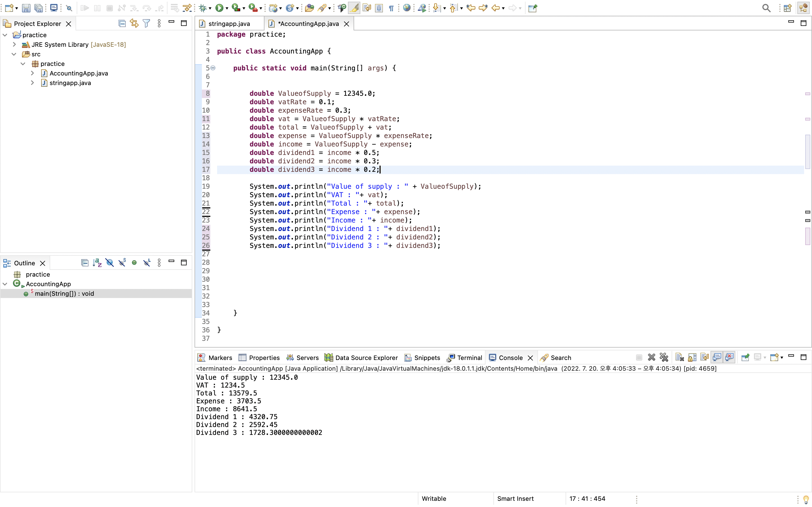
Task: Toggle Word Wrap in the Console toolbar
Action: click(x=705, y=357)
